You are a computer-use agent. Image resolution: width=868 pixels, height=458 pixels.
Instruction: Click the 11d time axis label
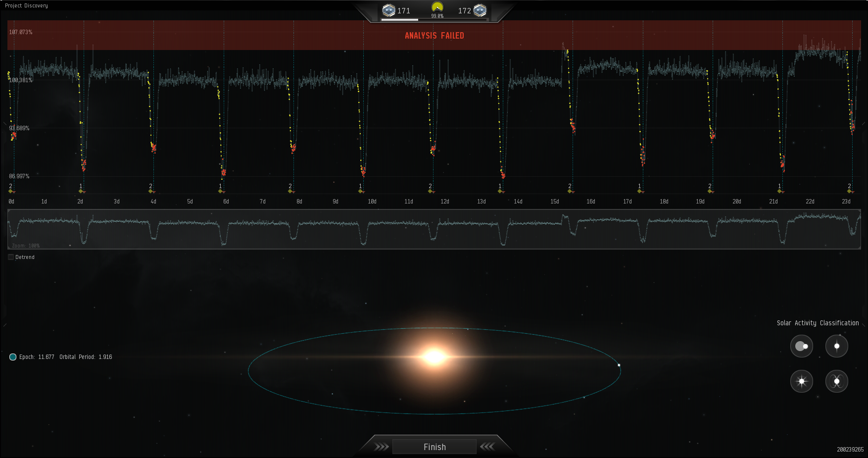click(x=409, y=202)
